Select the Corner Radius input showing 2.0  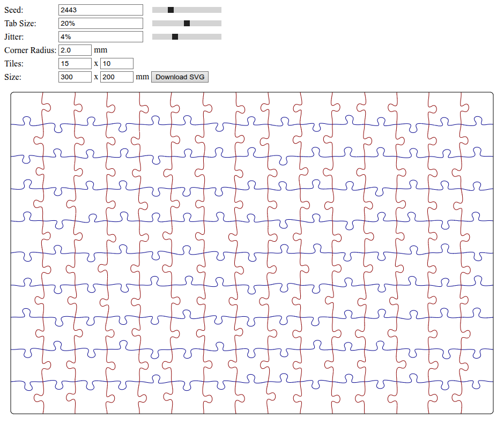(x=75, y=50)
